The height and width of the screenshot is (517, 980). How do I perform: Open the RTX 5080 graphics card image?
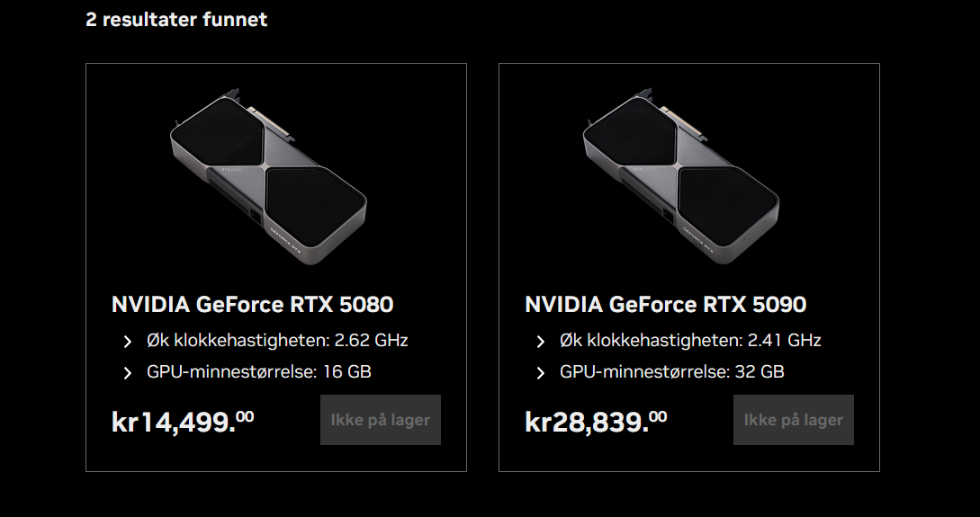(x=268, y=174)
